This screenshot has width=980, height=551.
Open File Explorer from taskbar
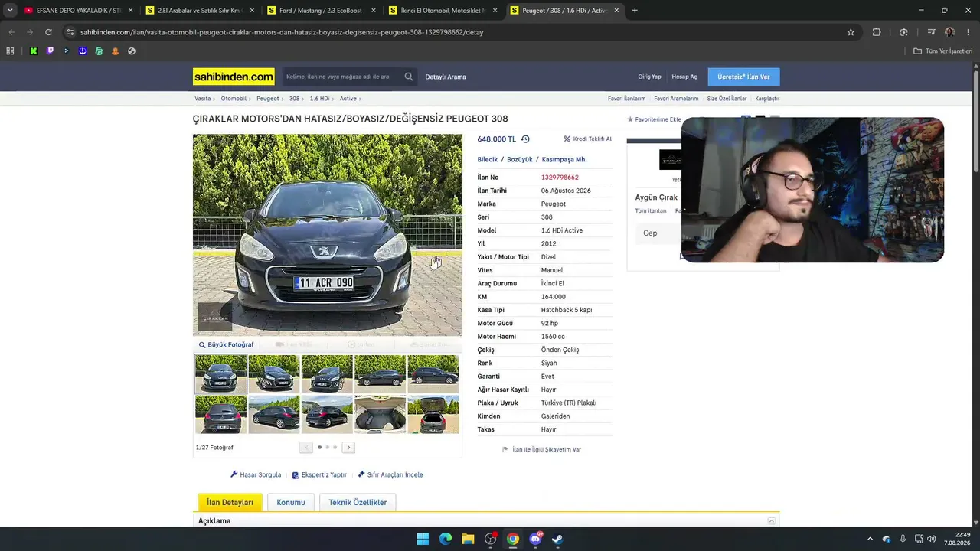point(468,539)
